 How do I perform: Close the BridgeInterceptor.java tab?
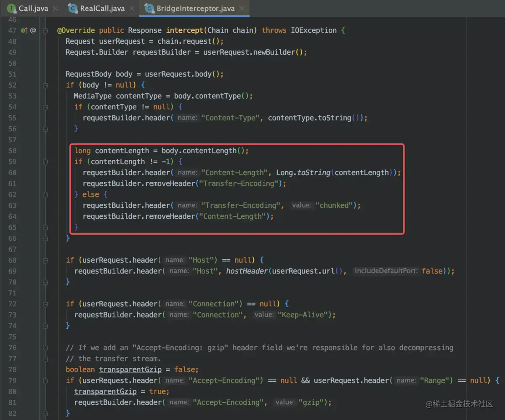pyautogui.click(x=242, y=8)
